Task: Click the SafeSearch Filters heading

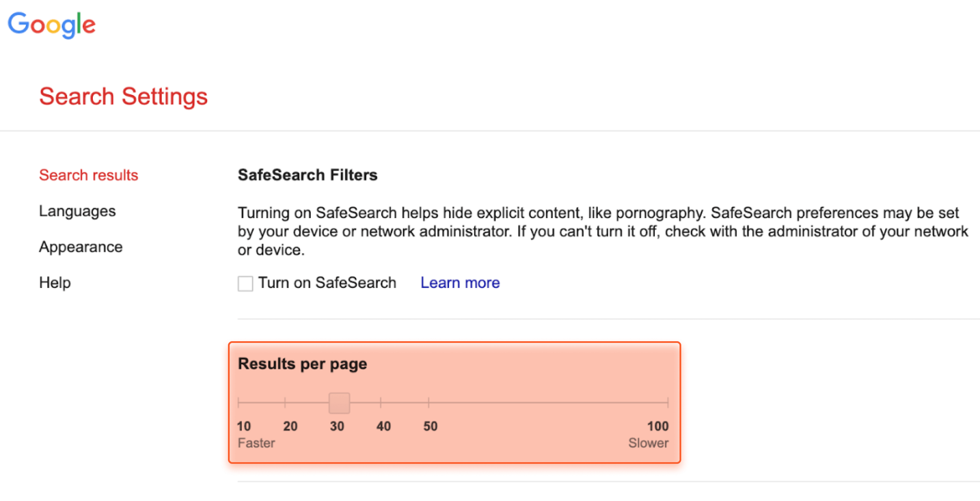Action: point(307,175)
